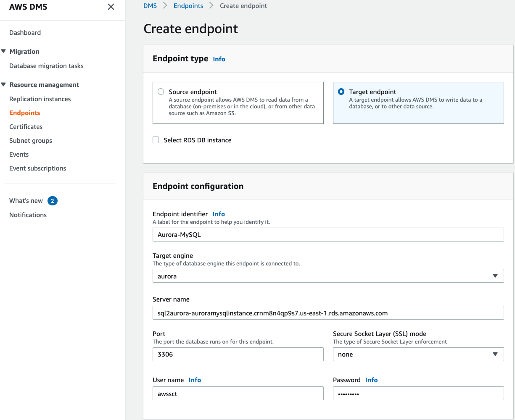Open Info link next to Endpoint type
Screen dimensions: 515x420
(x=219, y=59)
